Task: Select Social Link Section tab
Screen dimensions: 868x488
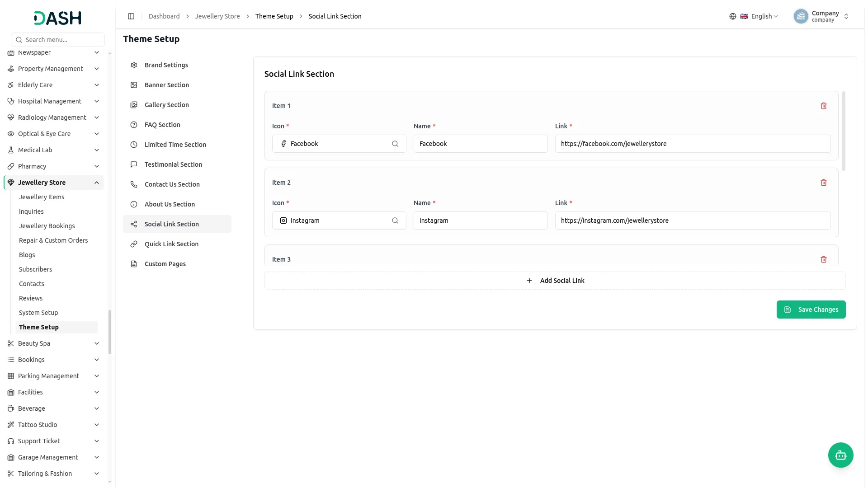Action: (x=177, y=224)
